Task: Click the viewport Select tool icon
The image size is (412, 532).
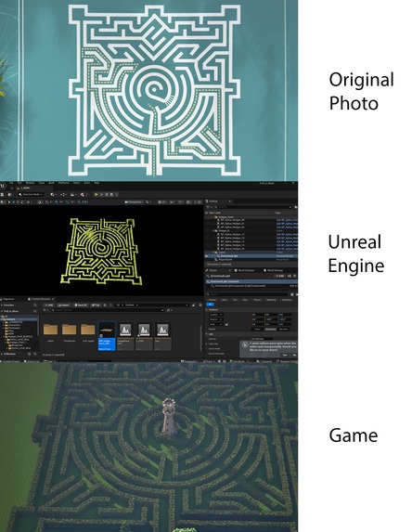Action: coord(9,201)
